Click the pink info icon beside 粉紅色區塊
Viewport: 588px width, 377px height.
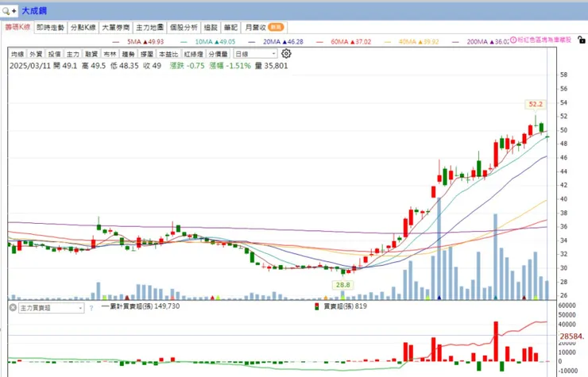coord(513,40)
